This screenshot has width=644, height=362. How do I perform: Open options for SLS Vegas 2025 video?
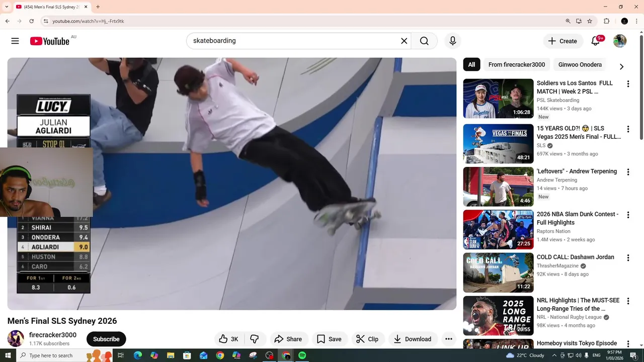tap(628, 129)
